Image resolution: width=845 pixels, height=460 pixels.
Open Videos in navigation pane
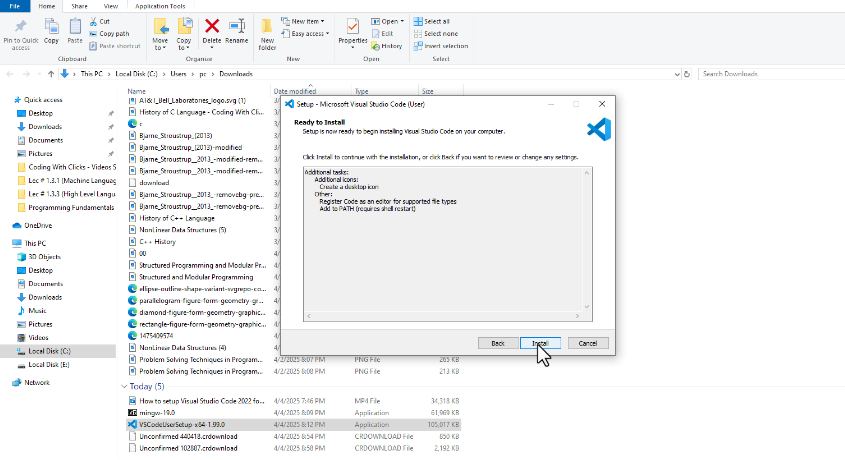[x=38, y=338]
